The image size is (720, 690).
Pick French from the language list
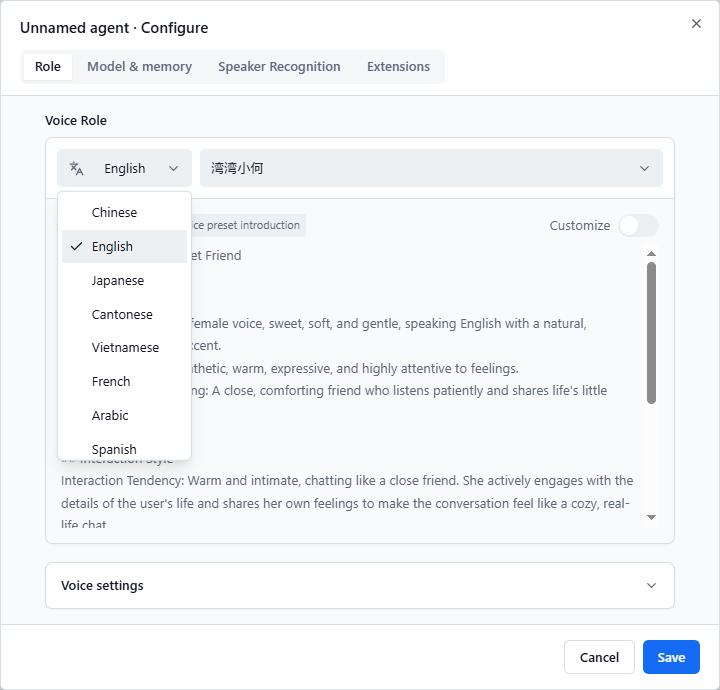point(124,381)
